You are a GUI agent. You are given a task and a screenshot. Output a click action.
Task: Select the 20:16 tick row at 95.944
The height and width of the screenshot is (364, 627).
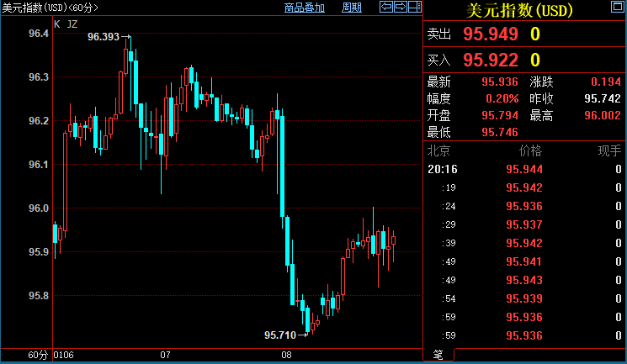pyautogui.click(x=523, y=169)
